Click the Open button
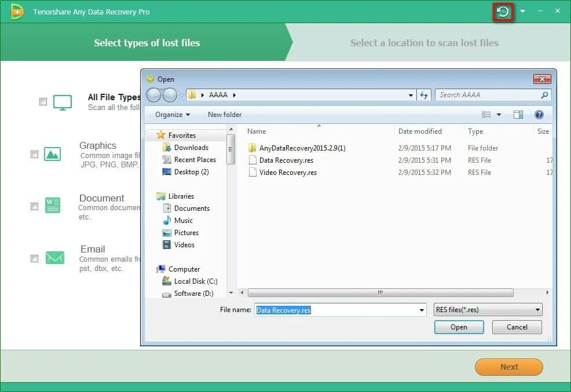571x392 pixels. pos(459,327)
